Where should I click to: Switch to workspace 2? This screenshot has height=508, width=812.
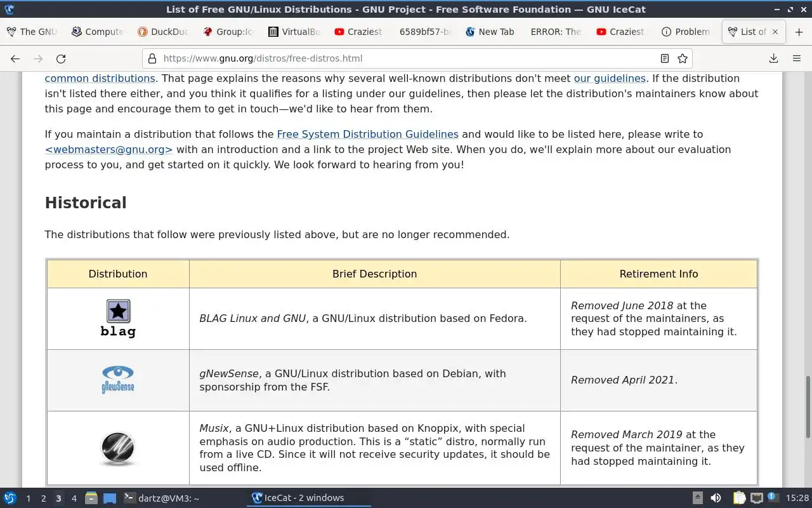coord(43,498)
